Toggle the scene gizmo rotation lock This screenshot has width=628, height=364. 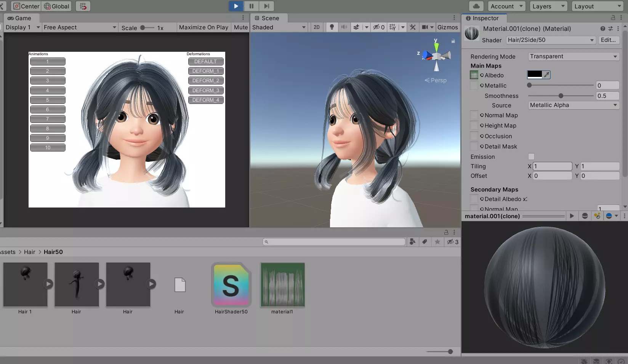[453, 41]
